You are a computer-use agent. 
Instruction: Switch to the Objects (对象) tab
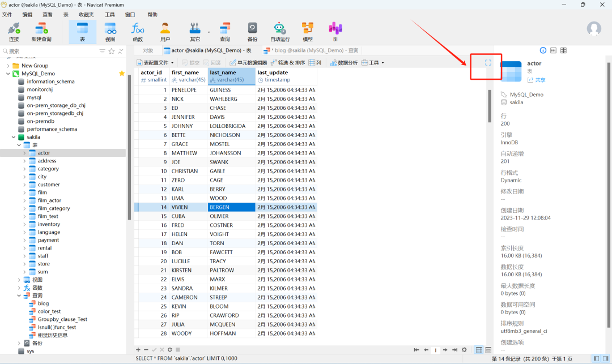coord(148,50)
